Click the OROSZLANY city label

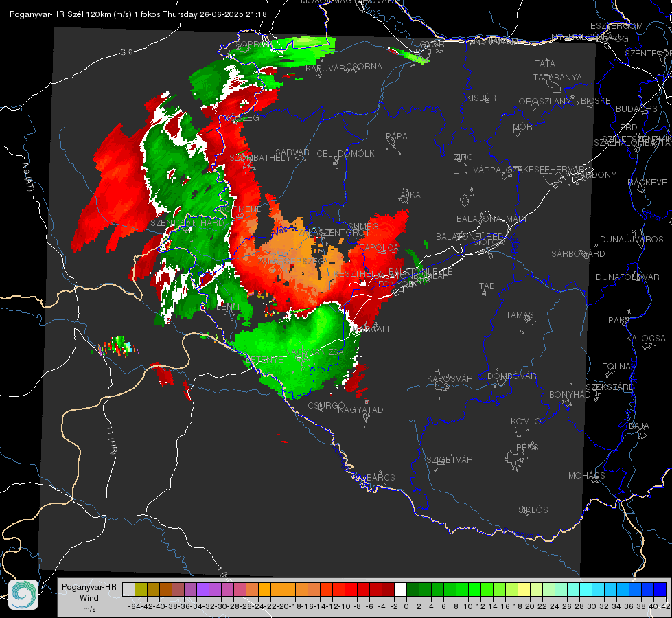coord(545,101)
